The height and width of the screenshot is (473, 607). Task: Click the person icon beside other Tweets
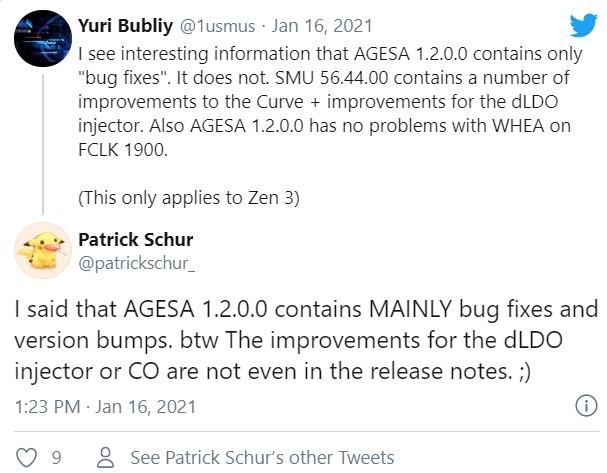tap(103, 457)
